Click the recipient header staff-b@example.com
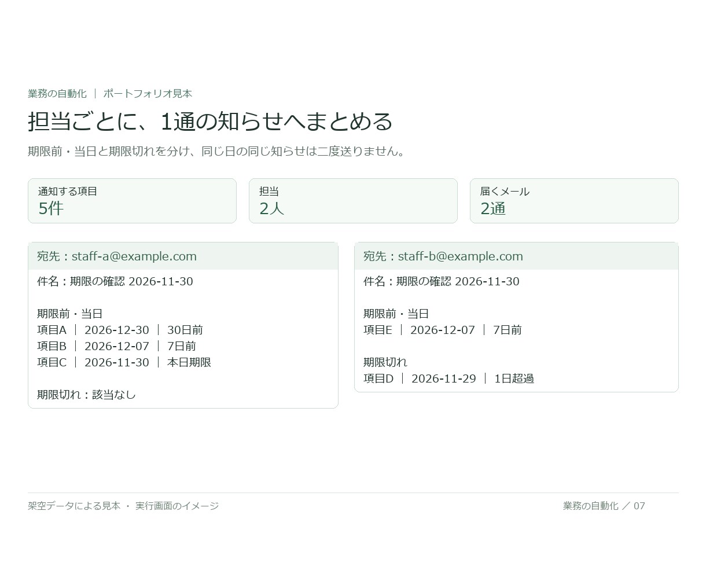Image resolution: width=706 pixels, height=588 pixels. click(x=516, y=256)
